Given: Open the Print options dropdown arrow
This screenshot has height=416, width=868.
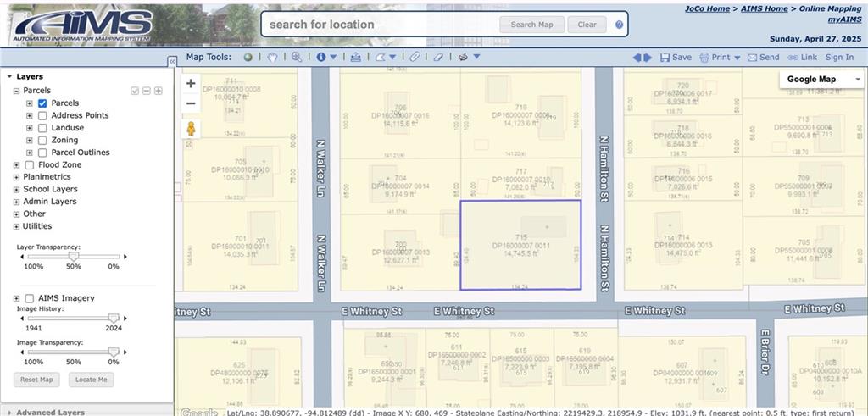Looking at the screenshot, I should (x=737, y=58).
